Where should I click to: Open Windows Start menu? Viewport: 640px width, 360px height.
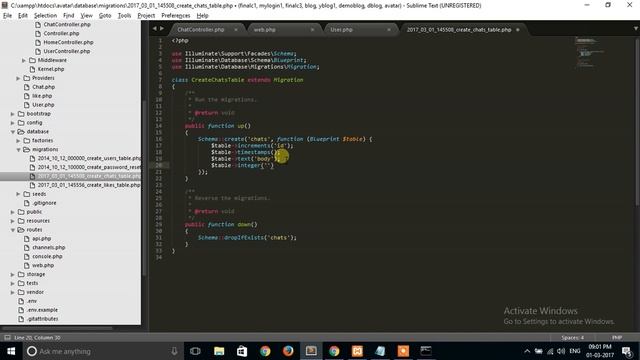click(x=11, y=351)
